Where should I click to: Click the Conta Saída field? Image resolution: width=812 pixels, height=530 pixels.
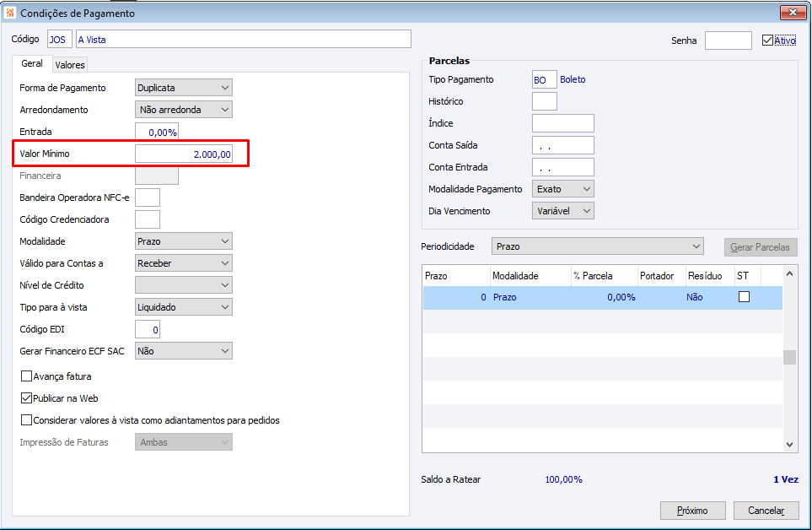tap(563, 145)
